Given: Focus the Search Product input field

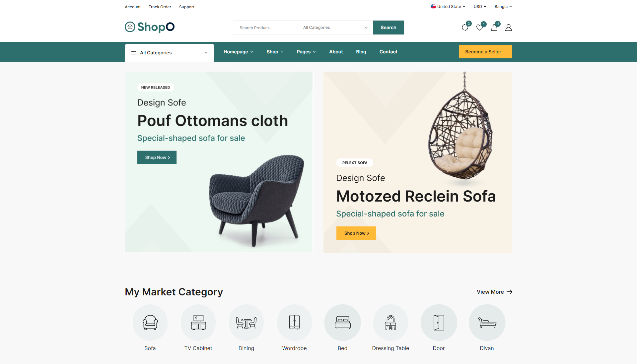Looking at the screenshot, I should pos(265,28).
